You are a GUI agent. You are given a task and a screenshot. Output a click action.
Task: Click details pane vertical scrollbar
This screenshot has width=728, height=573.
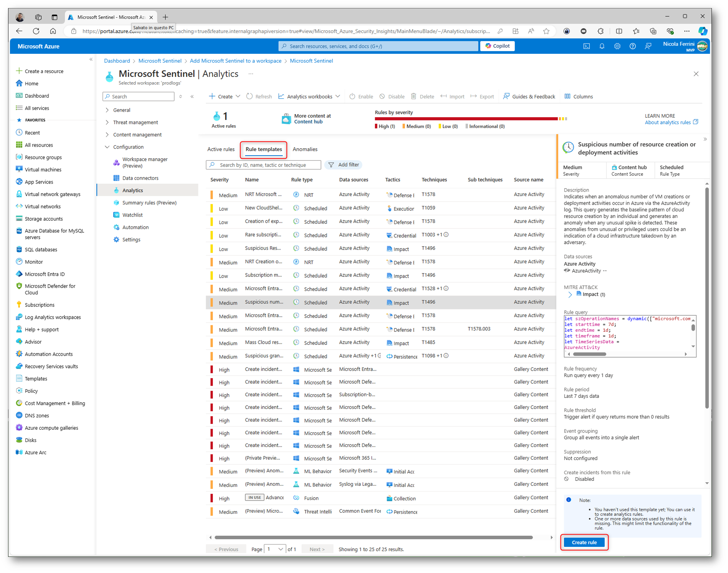click(707, 298)
